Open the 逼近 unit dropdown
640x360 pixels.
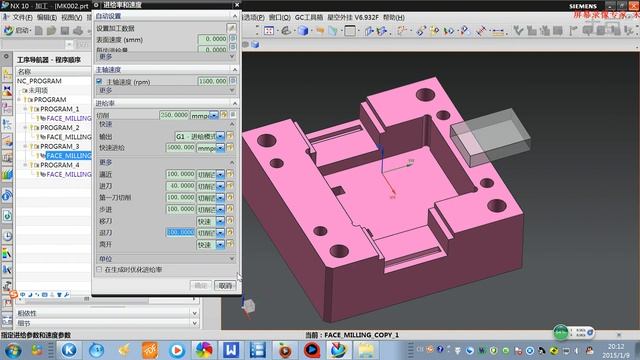[x=220, y=174]
